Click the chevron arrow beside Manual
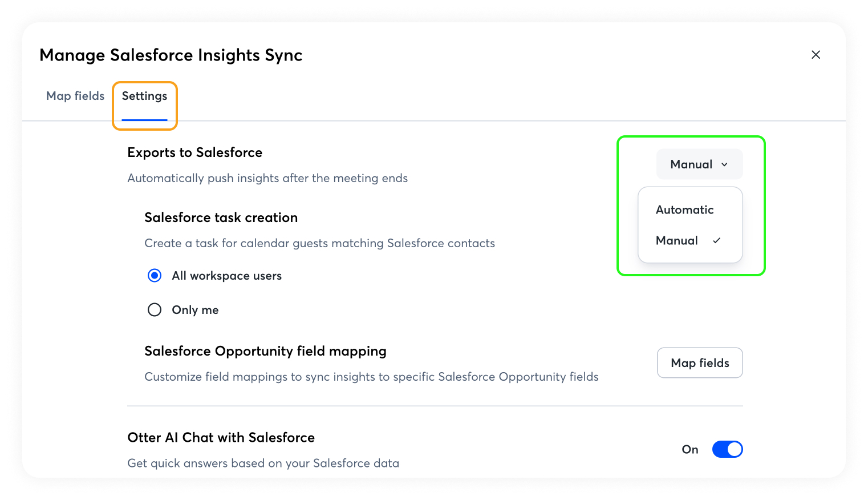Screen dimensions: 868x500 click(x=724, y=165)
